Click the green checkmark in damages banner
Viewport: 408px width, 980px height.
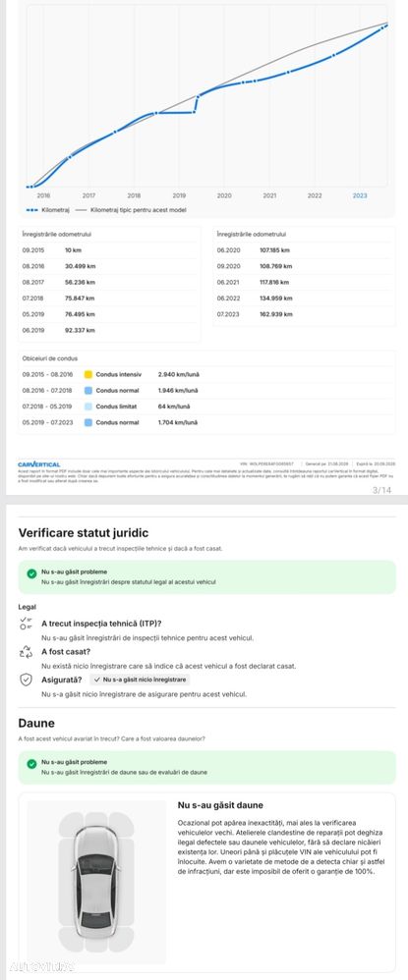pos(31,764)
